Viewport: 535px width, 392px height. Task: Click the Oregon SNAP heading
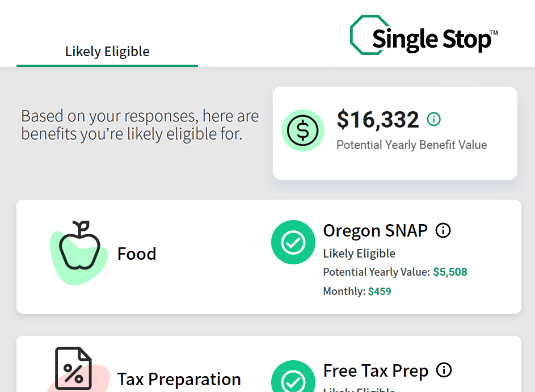pyautogui.click(x=375, y=230)
